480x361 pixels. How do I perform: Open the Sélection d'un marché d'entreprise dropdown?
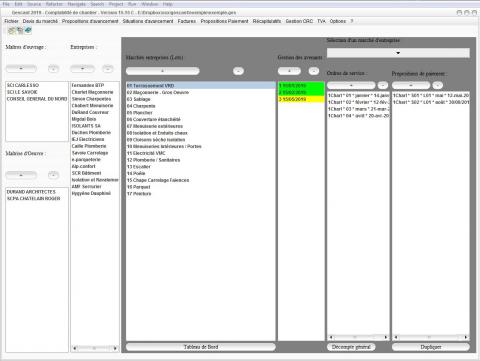[398, 53]
